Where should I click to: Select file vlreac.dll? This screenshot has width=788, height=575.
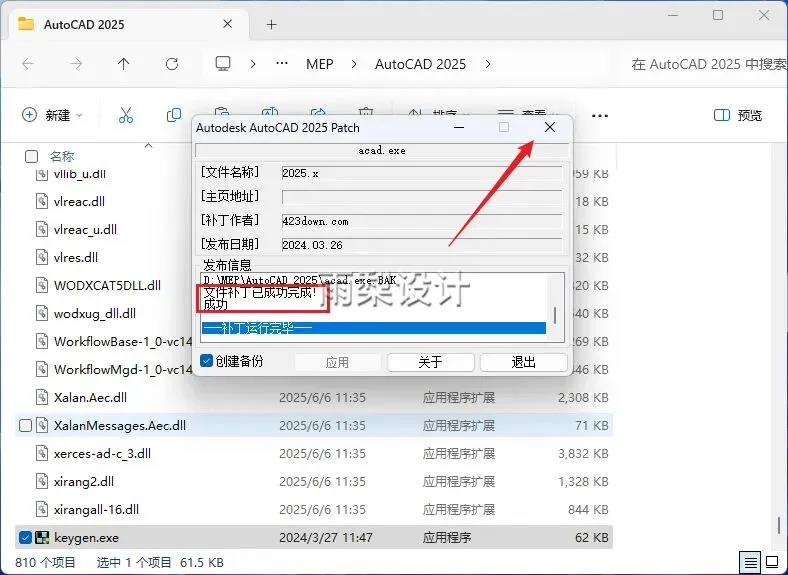click(x=79, y=202)
